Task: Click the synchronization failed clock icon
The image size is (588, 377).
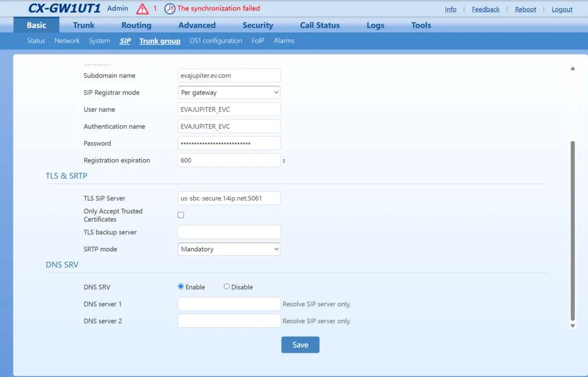Action: click(169, 9)
